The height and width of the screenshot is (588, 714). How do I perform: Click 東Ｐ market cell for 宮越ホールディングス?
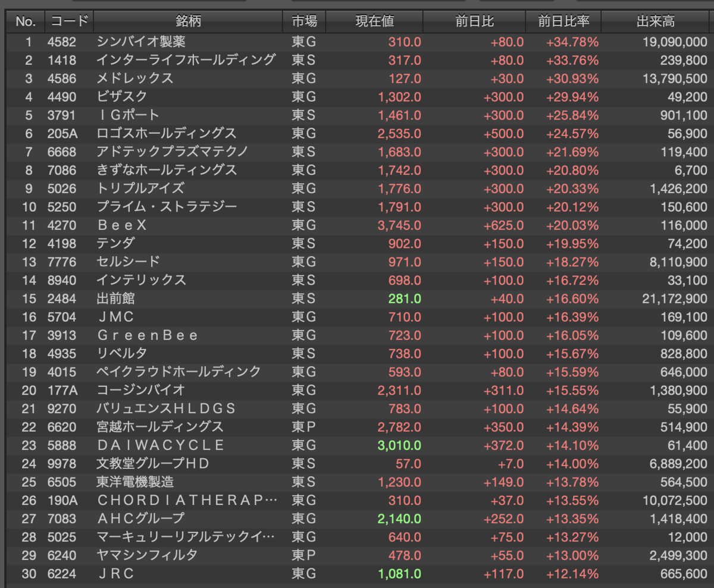pos(303,427)
